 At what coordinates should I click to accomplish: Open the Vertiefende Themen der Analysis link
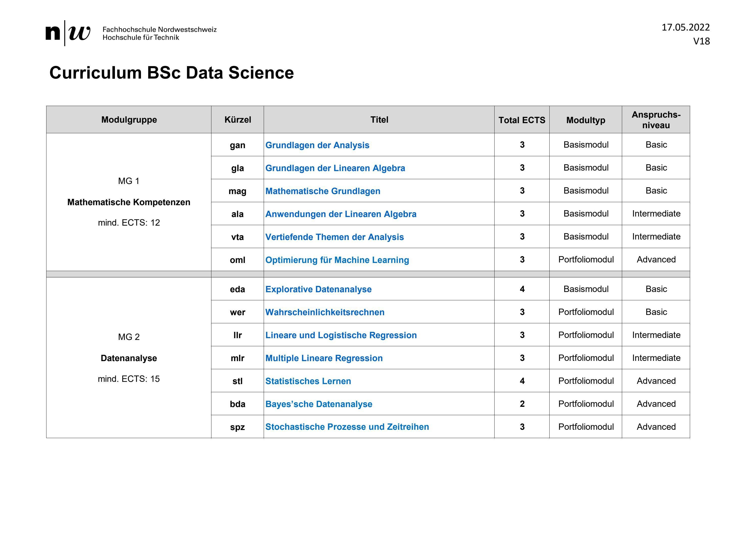pyautogui.click(x=335, y=236)
